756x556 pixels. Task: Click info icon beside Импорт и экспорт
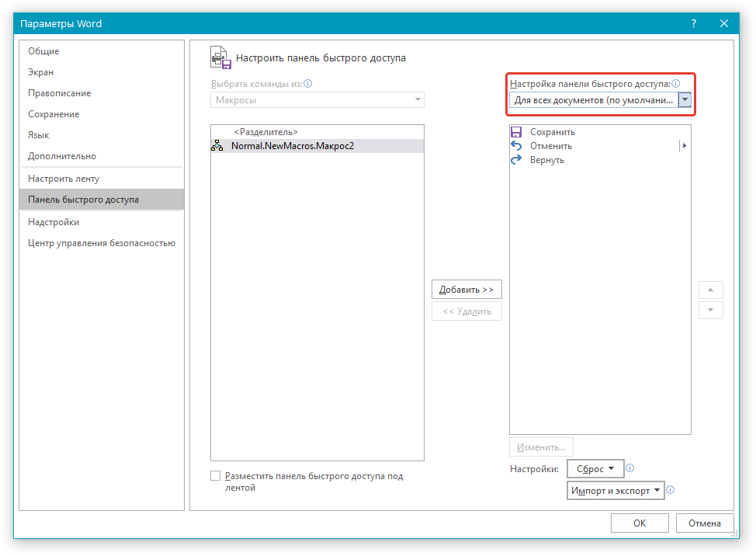(670, 490)
